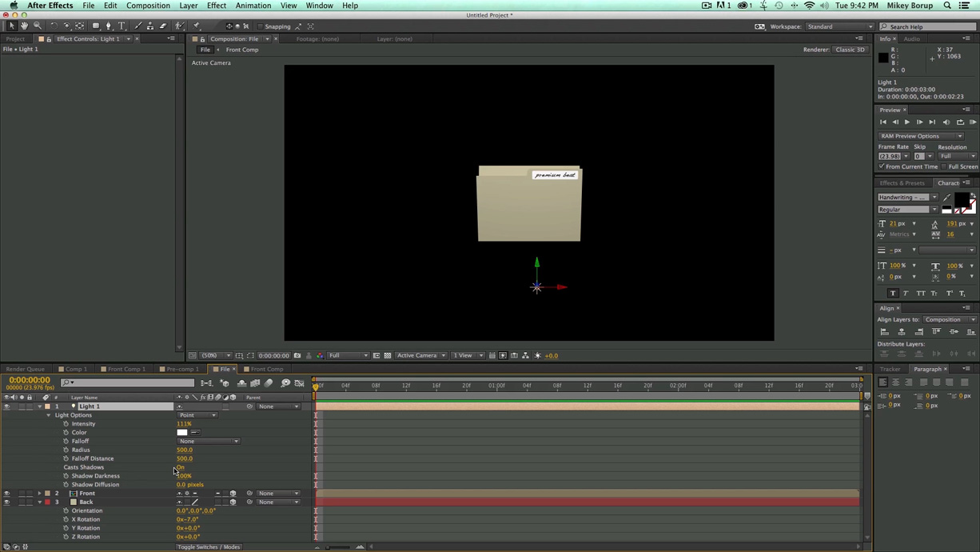
Task: Select the Pen tool
Action: click(109, 26)
